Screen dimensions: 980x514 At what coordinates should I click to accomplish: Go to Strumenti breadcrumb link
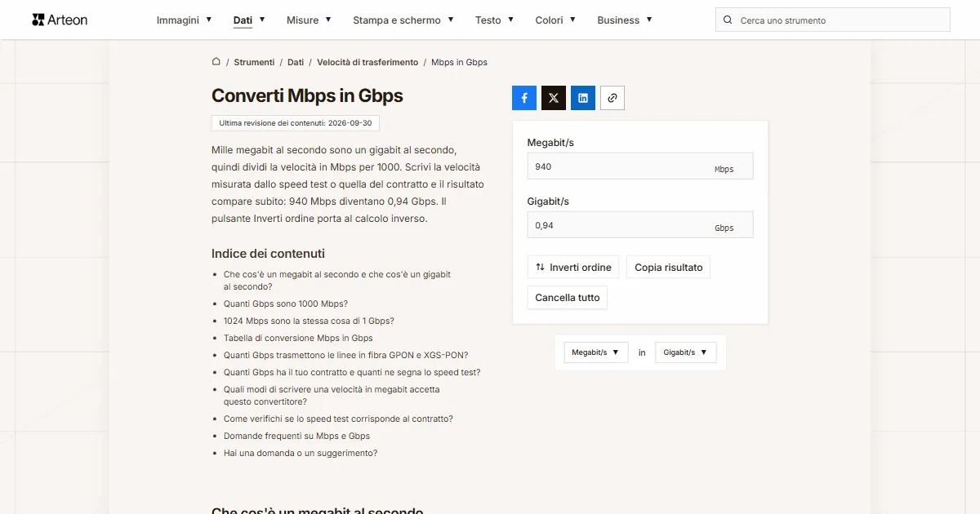[254, 62]
